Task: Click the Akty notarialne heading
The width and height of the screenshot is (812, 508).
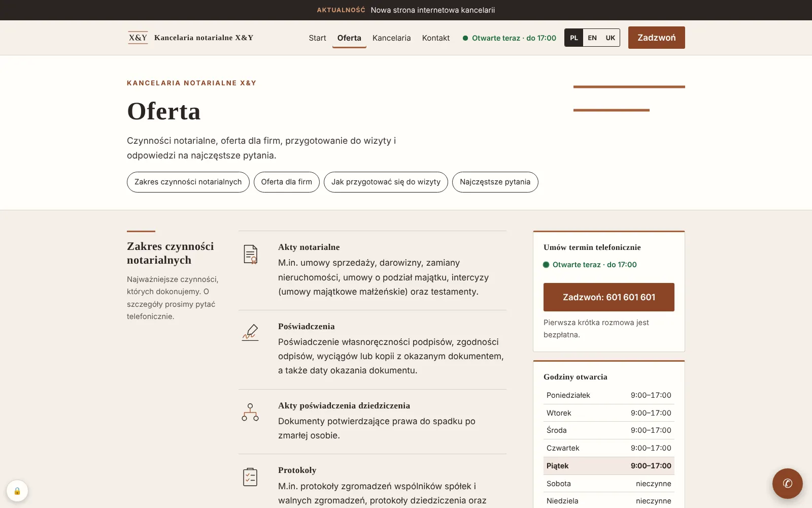Action: pos(309,247)
